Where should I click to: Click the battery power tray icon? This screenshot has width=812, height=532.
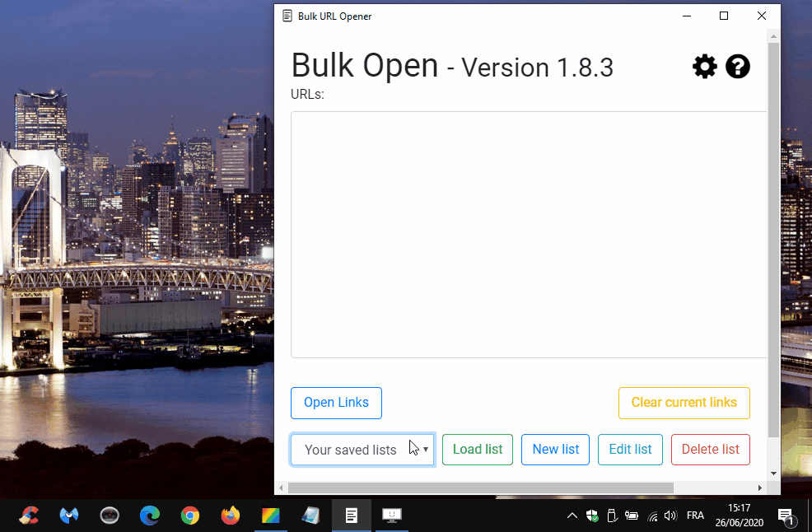(632, 516)
